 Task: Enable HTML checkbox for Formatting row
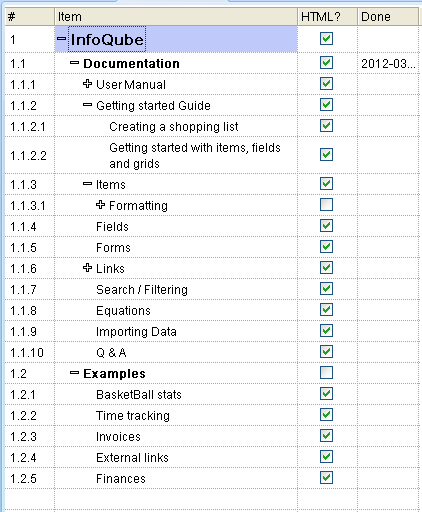pyautogui.click(x=326, y=204)
